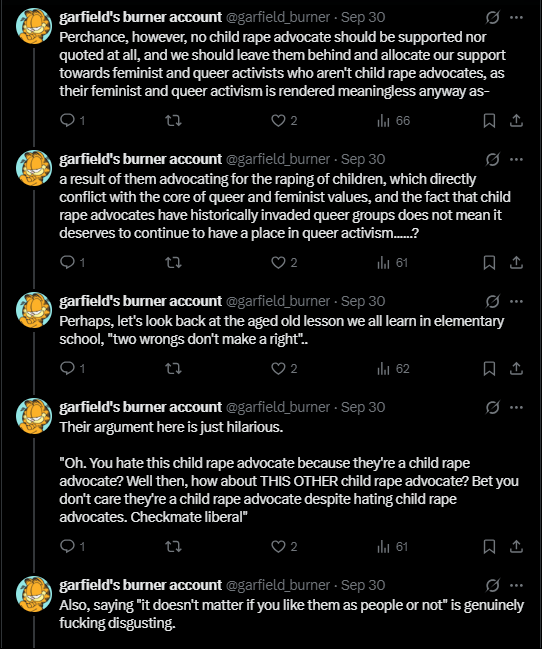Repost the "Their argument here is just hilarious" tweet
542x649 pixels.
(x=173, y=546)
